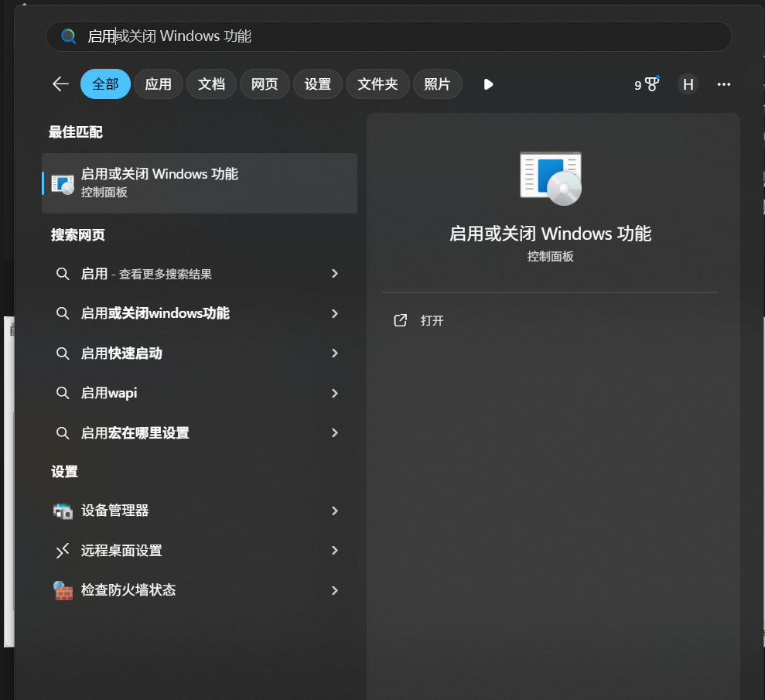Click the search text input field
Screen dimensions: 765x700
(x=388, y=36)
